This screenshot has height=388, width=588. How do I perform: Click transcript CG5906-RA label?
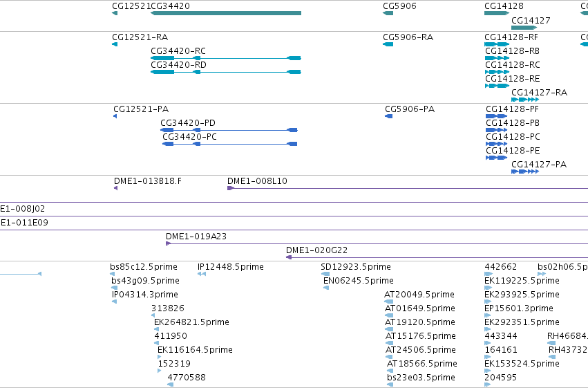[408, 37]
